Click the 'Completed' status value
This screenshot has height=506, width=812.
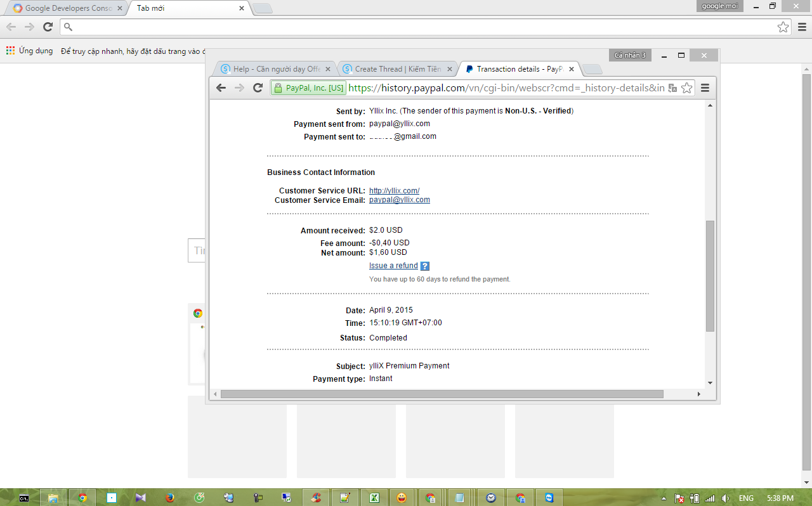pos(388,338)
